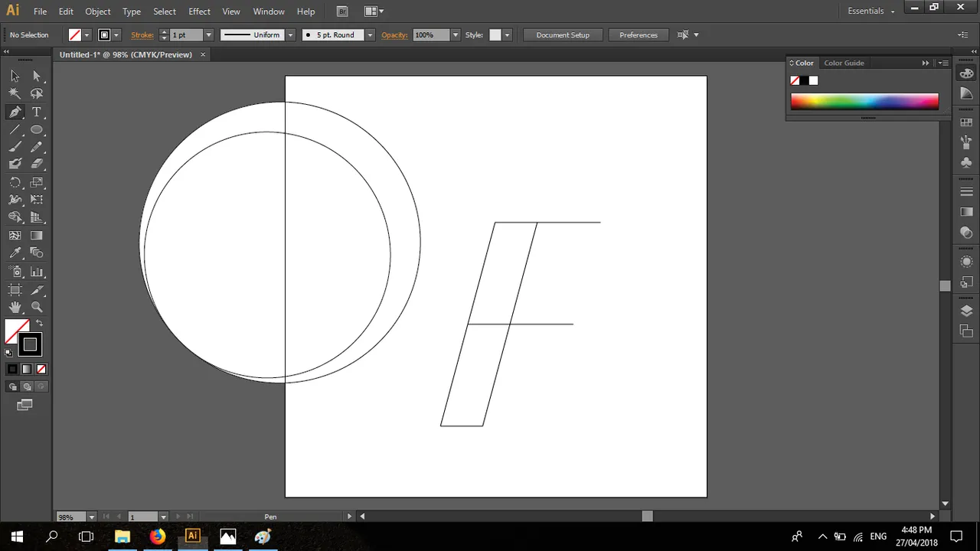This screenshot has height=551, width=980.
Task: Activate the Color mode button under swatches
Action: point(12,369)
